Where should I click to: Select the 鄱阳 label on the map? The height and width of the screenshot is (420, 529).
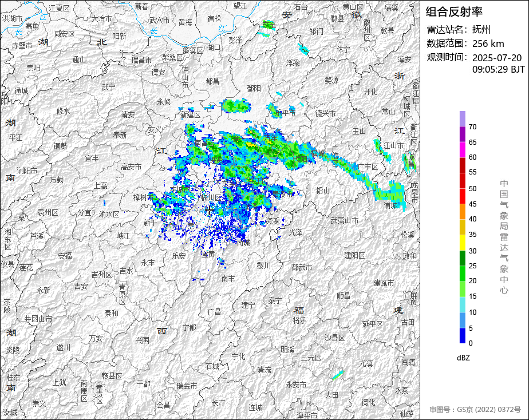coord(254,88)
